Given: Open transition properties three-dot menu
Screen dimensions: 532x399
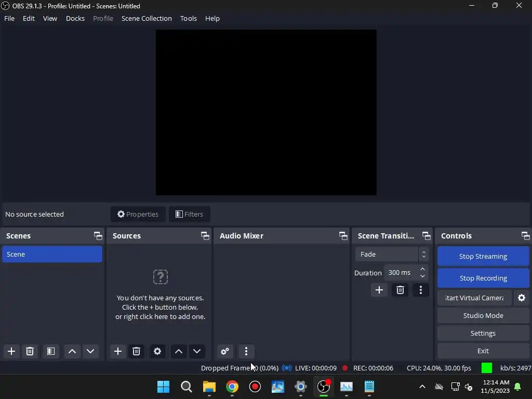Looking at the screenshot, I should click(421, 290).
